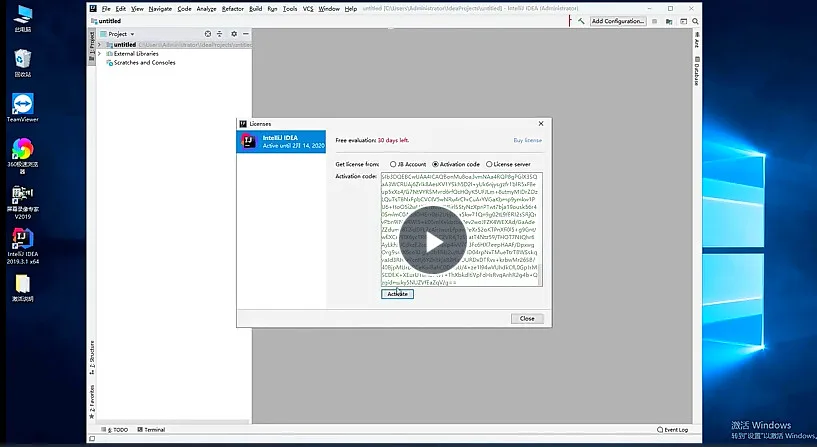This screenshot has height=447, width=817.
Task: Click the locate/scroll-from-source target icon
Action: pyautogui.click(x=207, y=34)
